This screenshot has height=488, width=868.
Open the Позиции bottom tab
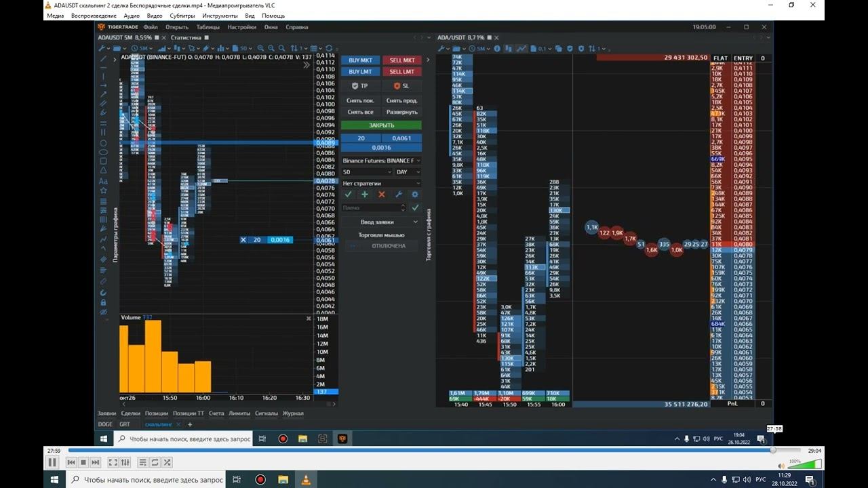point(157,413)
